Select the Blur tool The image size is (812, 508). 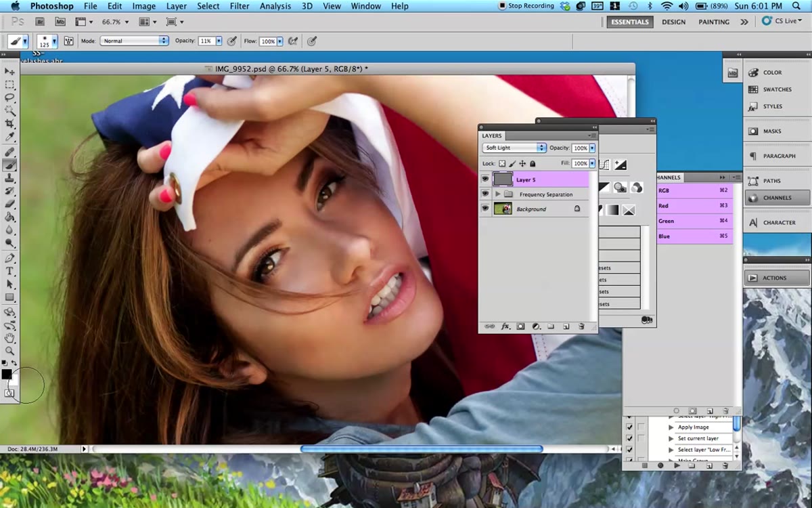click(x=9, y=230)
